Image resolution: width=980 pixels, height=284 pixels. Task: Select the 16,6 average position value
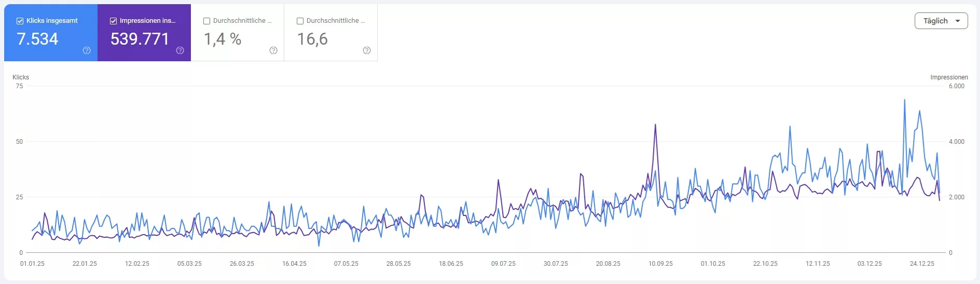pyautogui.click(x=312, y=39)
